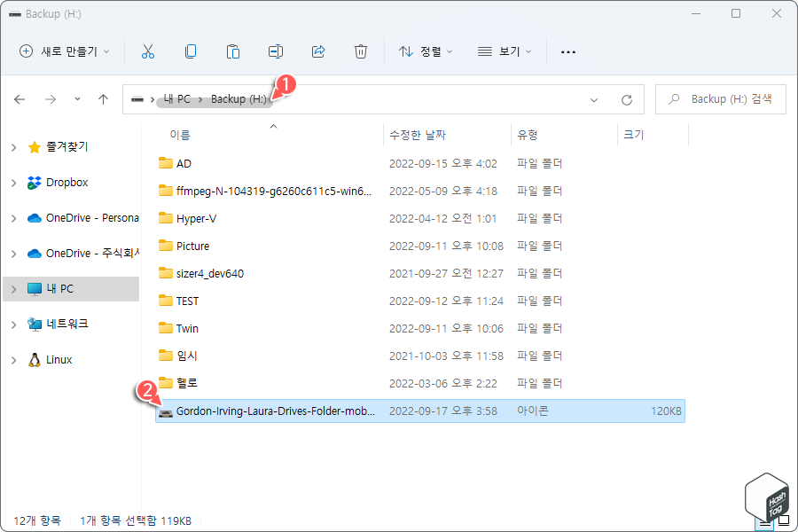This screenshot has width=798, height=532.
Task: Open the see-more (...) menu
Action: (x=567, y=51)
